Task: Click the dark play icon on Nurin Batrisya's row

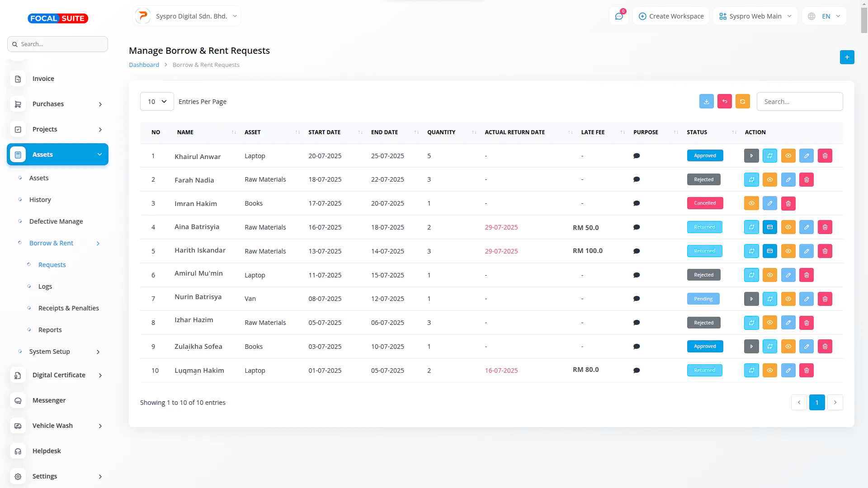Action: pos(751,299)
